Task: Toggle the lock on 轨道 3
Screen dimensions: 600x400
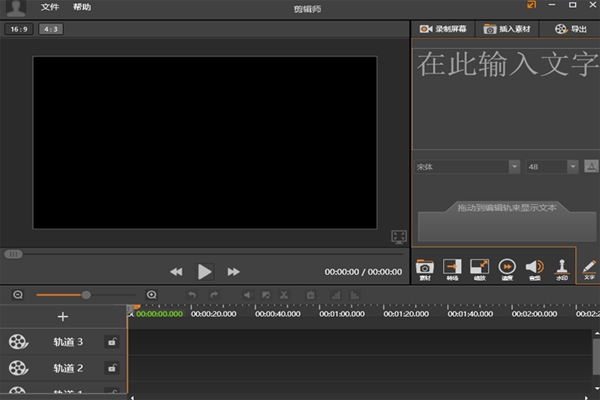Action: coord(111,342)
